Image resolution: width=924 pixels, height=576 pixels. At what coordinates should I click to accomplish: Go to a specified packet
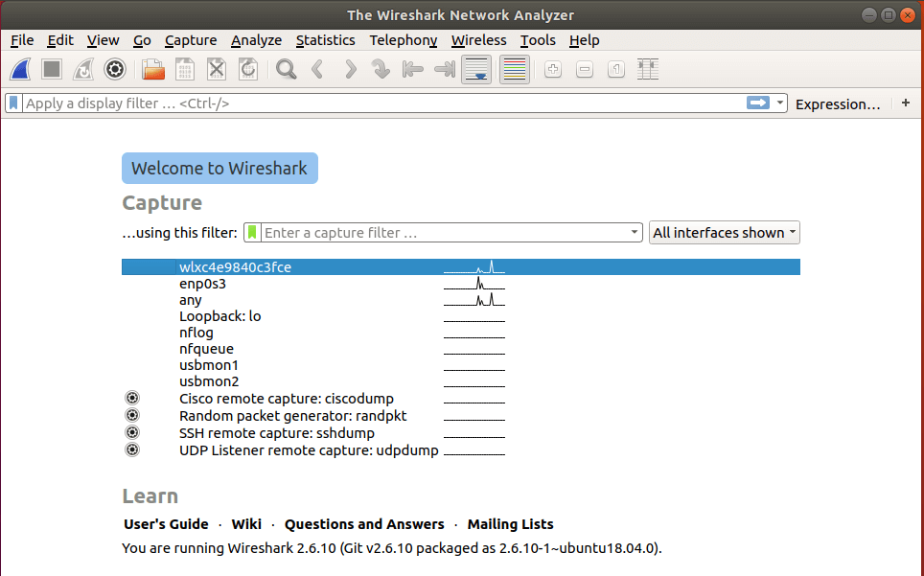point(381,70)
